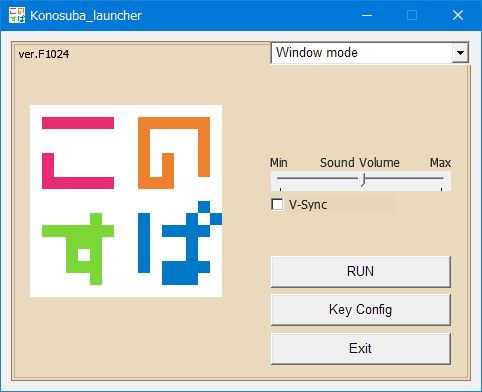Launch the game with RUN button
Viewport: 482px width, 392px height.
pyautogui.click(x=361, y=272)
